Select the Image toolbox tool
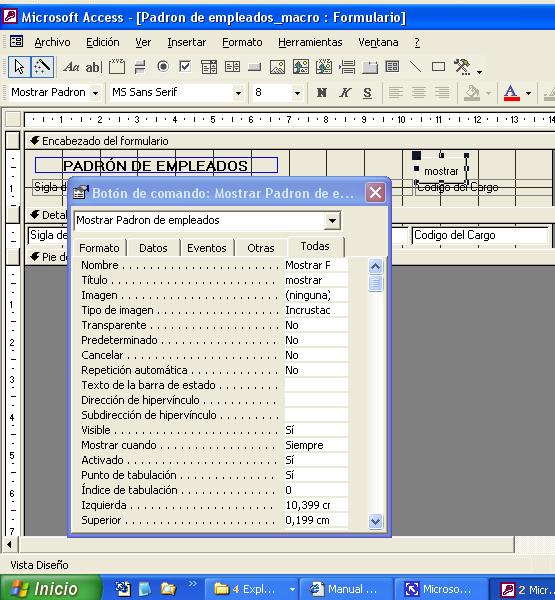Screen dimensions: 555x600 (x=277, y=67)
